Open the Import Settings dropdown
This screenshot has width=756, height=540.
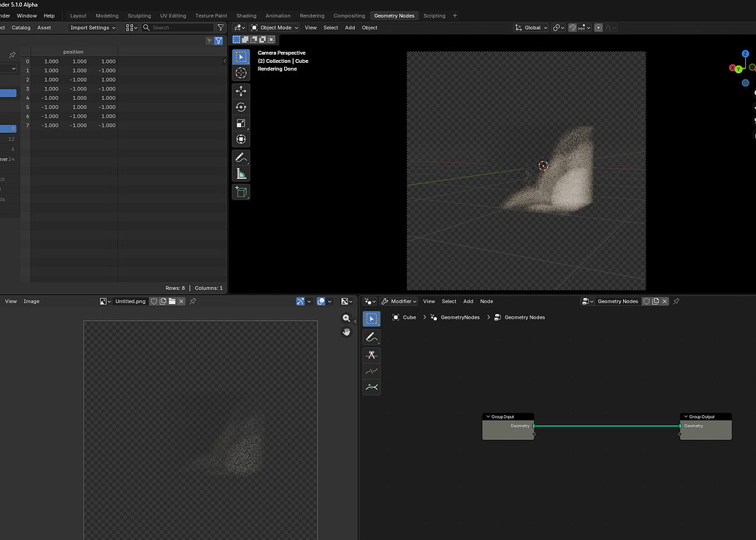pyautogui.click(x=93, y=28)
